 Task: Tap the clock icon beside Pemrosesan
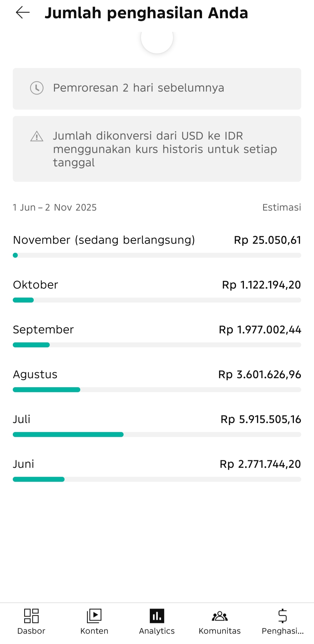(x=37, y=88)
